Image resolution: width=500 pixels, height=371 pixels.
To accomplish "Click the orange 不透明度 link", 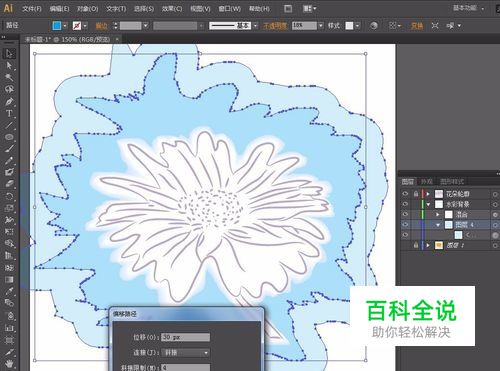I will (275, 26).
